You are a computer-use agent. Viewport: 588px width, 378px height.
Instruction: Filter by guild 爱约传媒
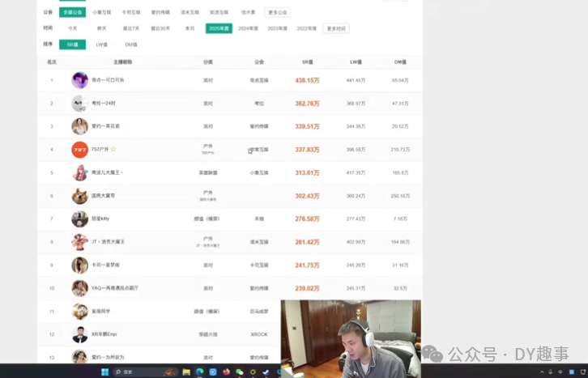(160, 12)
